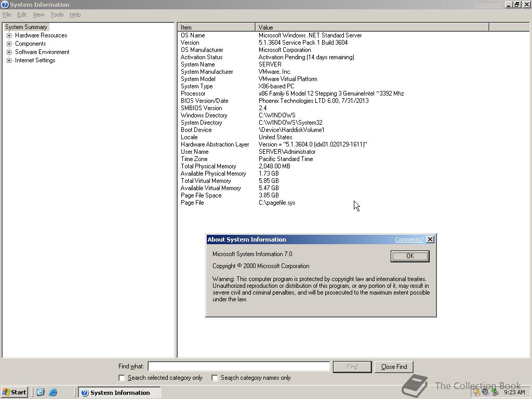Viewport: 532px width, 399px height.
Task: Select Internet Settings category label
Action: (35, 60)
